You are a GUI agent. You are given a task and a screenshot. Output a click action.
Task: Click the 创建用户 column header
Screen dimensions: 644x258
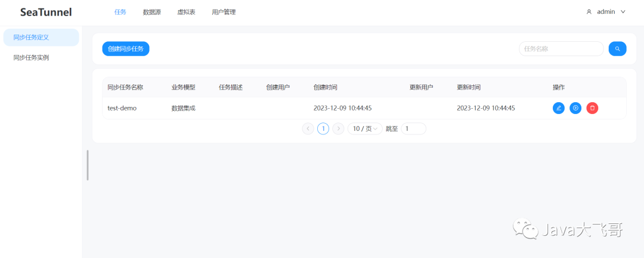(x=278, y=87)
